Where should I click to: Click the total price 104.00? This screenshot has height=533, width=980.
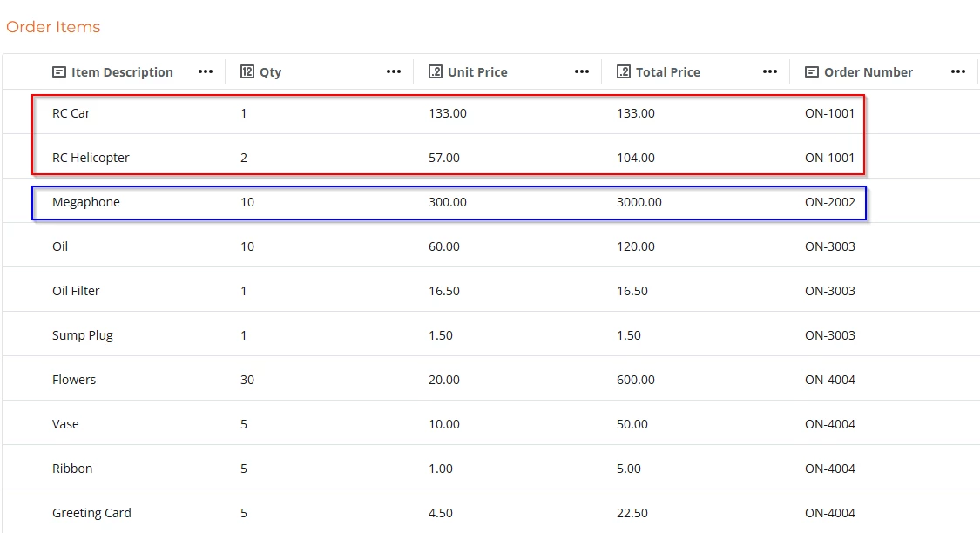(636, 158)
